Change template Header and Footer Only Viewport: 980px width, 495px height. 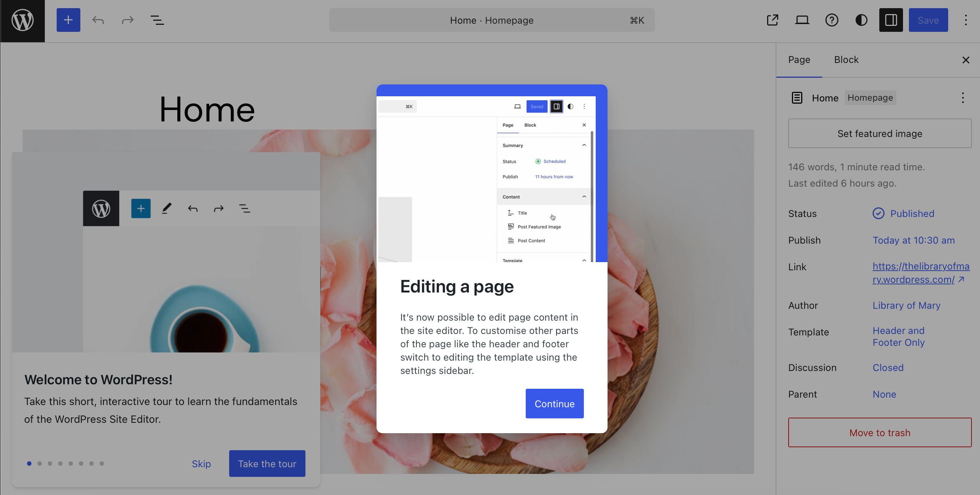[x=898, y=337]
